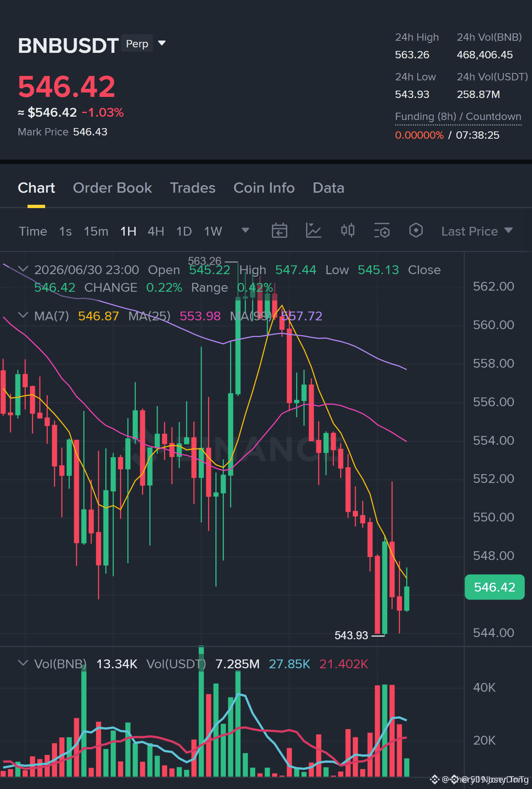Open chart display settings icon
This screenshot has height=789, width=532.
coord(382,231)
